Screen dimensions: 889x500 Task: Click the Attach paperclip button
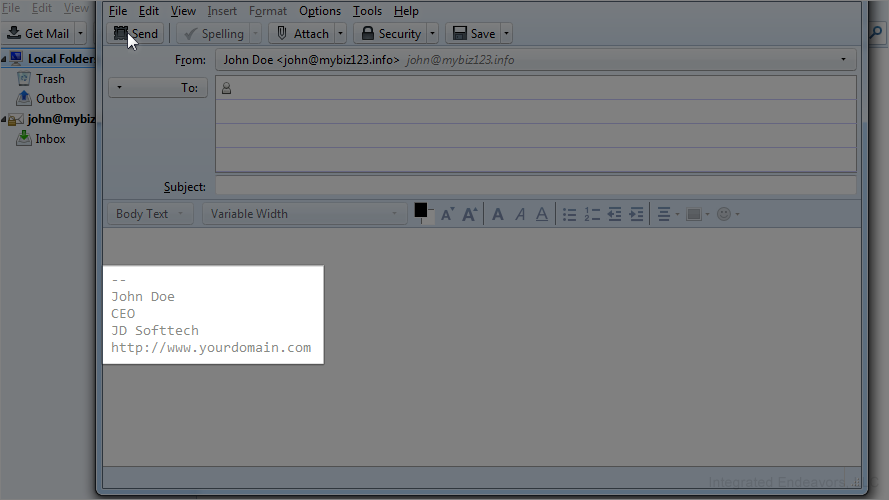coord(302,33)
